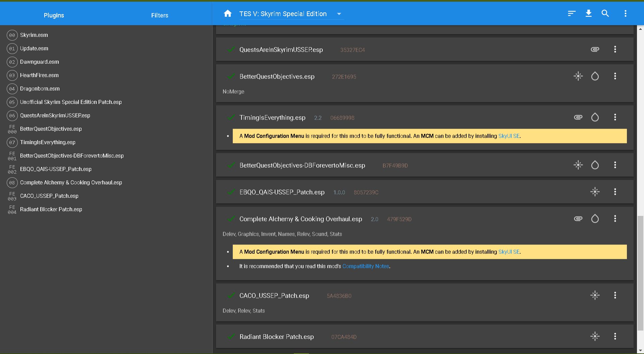Image resolution: width=644 pixels, height=354 pixels.
Task: Open the Compatibility Notes link
Action: (x=366, y=266)
